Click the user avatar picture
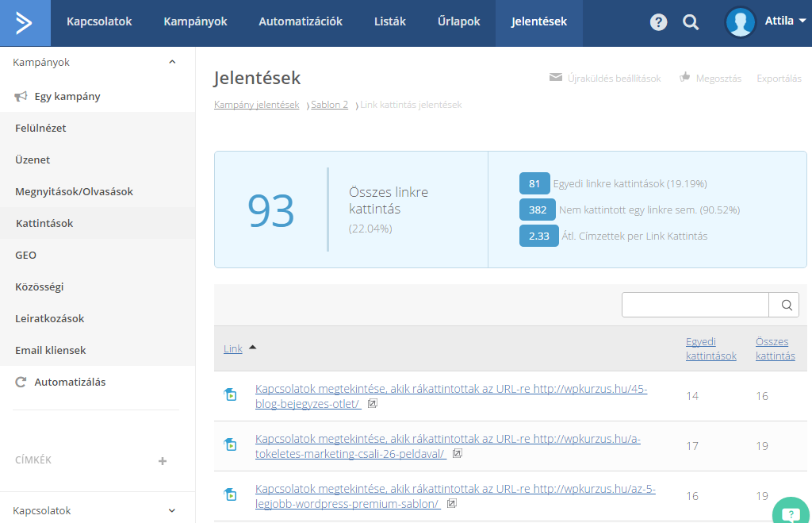The width and height of the screenshot is (812, 523). tap(740, 22)
